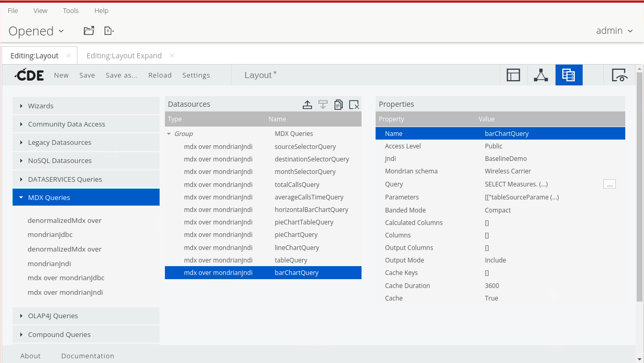The width and height of the screenshot is (644, 363).
Task: Open the new file icon dropdown
Action: click(109, 31)
